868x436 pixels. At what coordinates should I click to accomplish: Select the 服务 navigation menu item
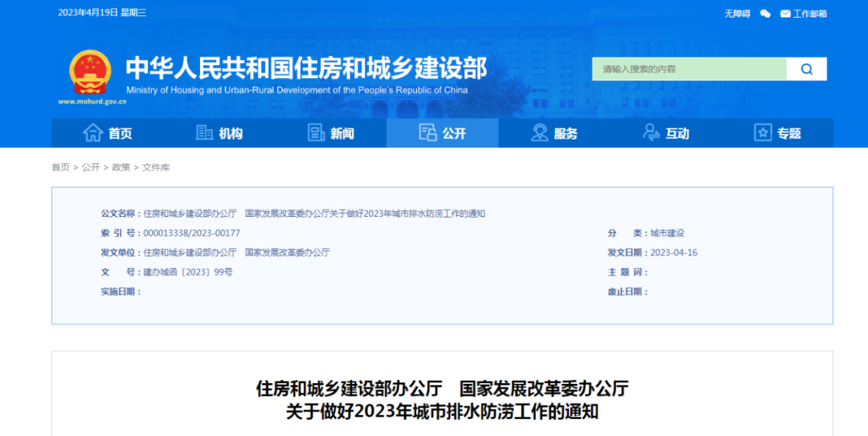(x=565, y=134)
